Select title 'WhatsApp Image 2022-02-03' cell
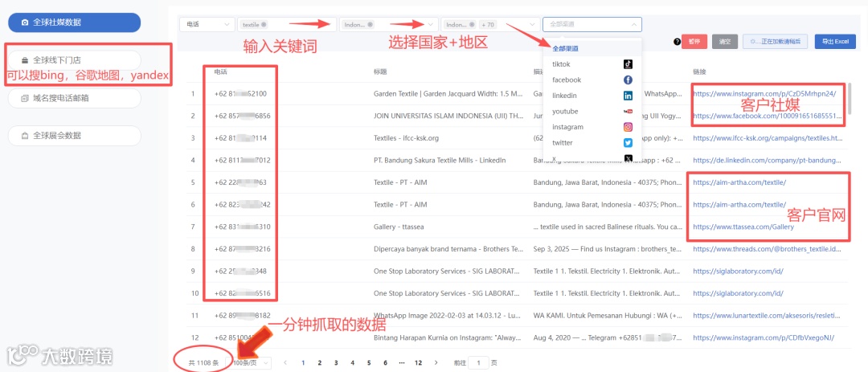The width and height of the screenshot is (868, 372). pos(448,316)
